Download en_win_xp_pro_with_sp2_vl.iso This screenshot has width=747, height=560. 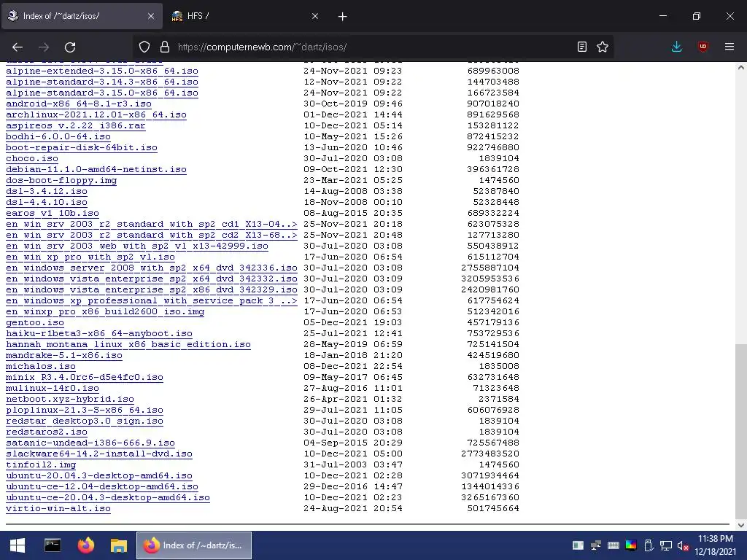tap(90, 257)
